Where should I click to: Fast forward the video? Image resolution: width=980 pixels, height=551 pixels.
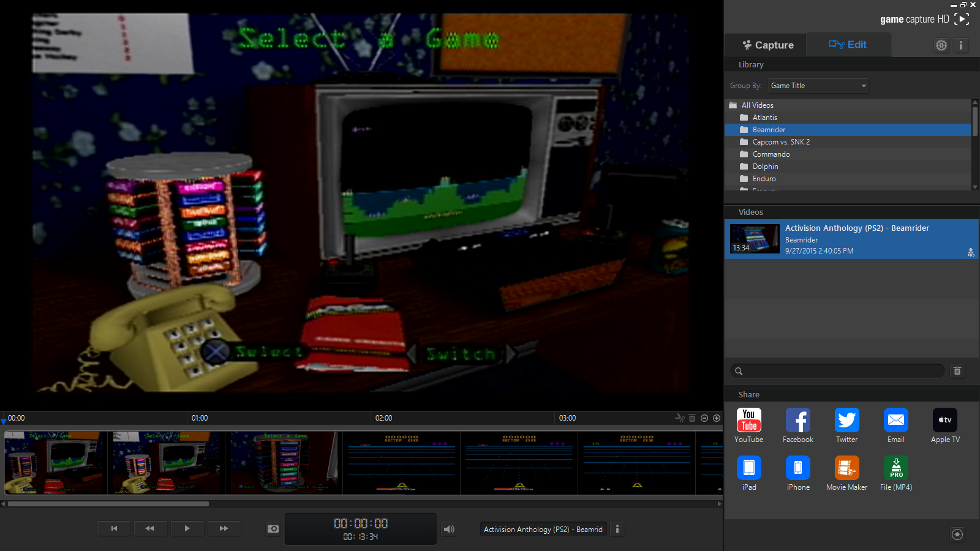coord(224,528)
